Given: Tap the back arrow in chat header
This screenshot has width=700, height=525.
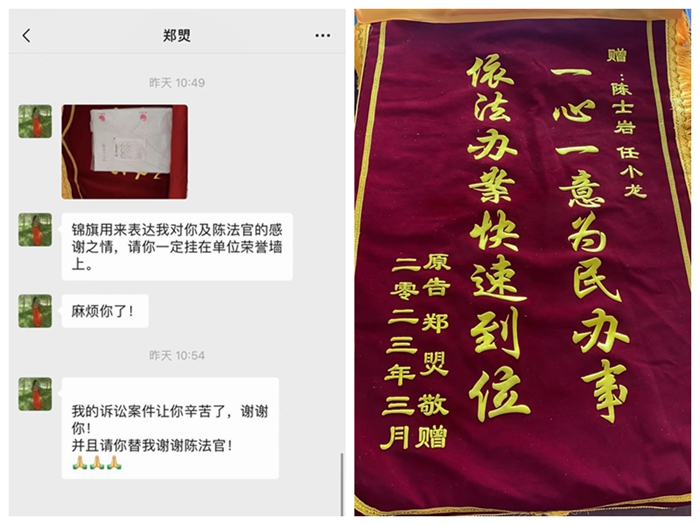Looking at the screenshot, I should click(27, 35).
